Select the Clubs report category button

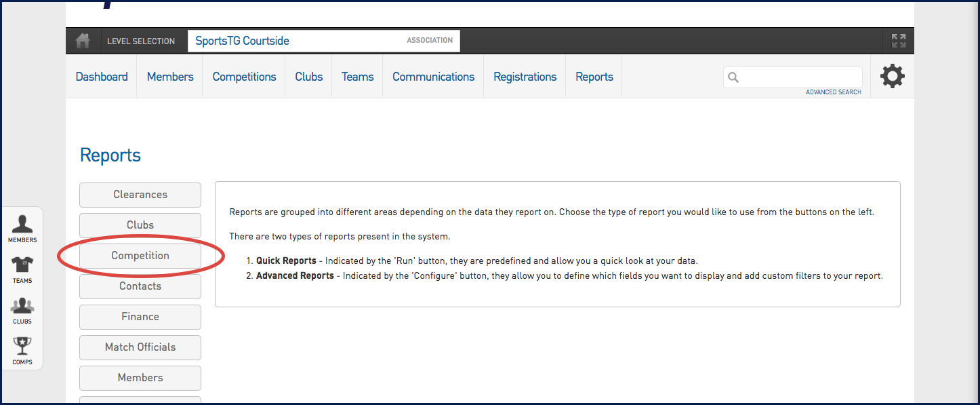pos(140,225)
